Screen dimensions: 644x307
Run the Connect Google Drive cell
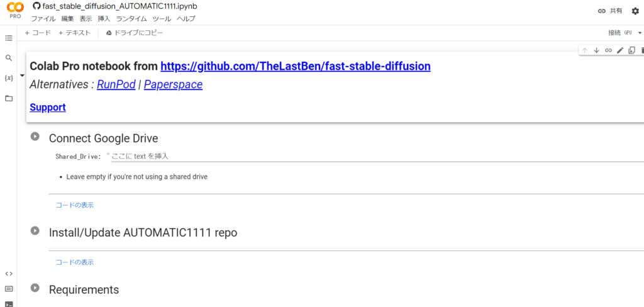tap(35, 137)
